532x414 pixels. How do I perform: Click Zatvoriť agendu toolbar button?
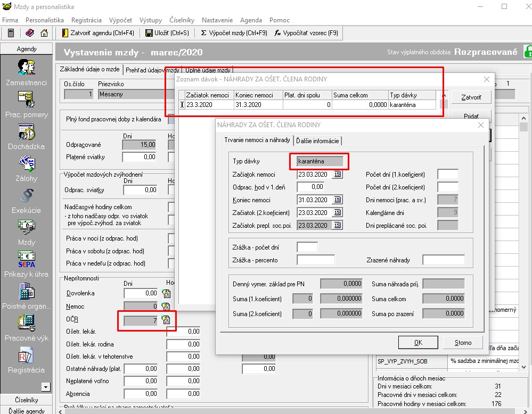[98, 33]
